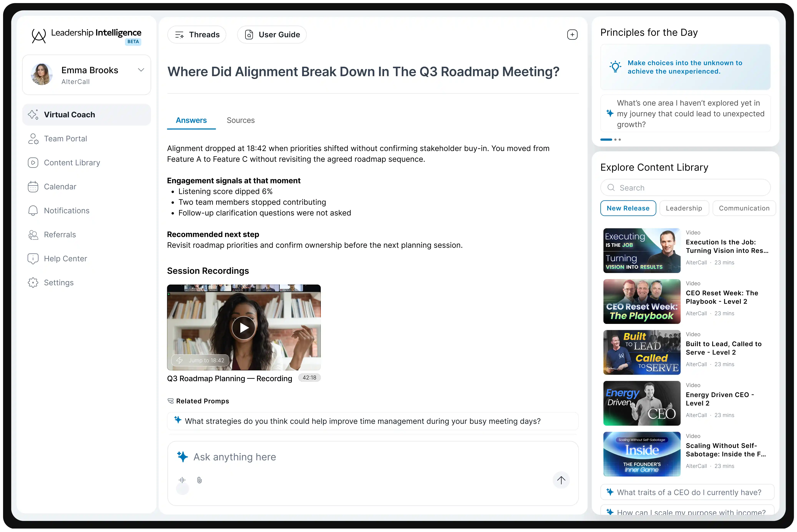This screenshot has height=532, width=797.
Task: Click the new thread plus icon
Action: point(572,35)
